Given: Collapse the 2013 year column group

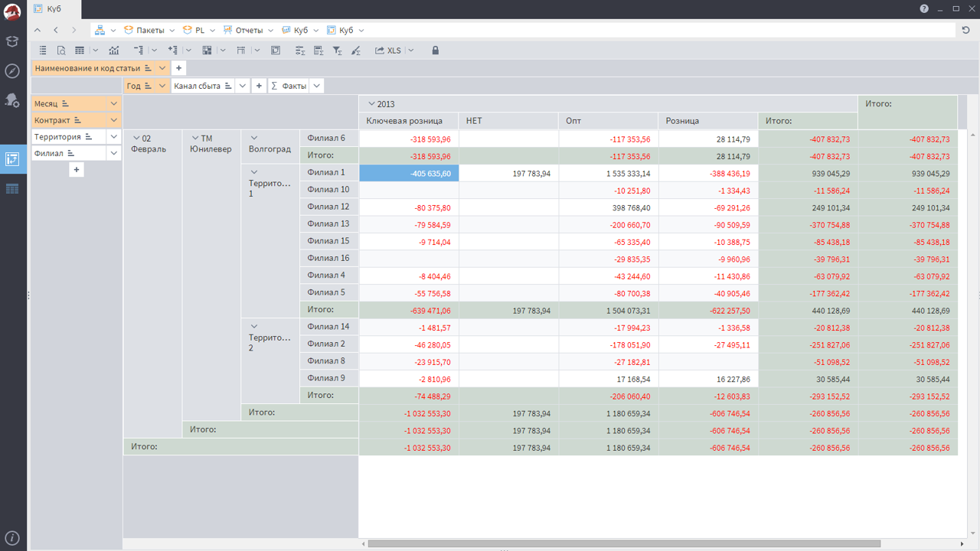Looking at the screenshot, I should (371, 104).
